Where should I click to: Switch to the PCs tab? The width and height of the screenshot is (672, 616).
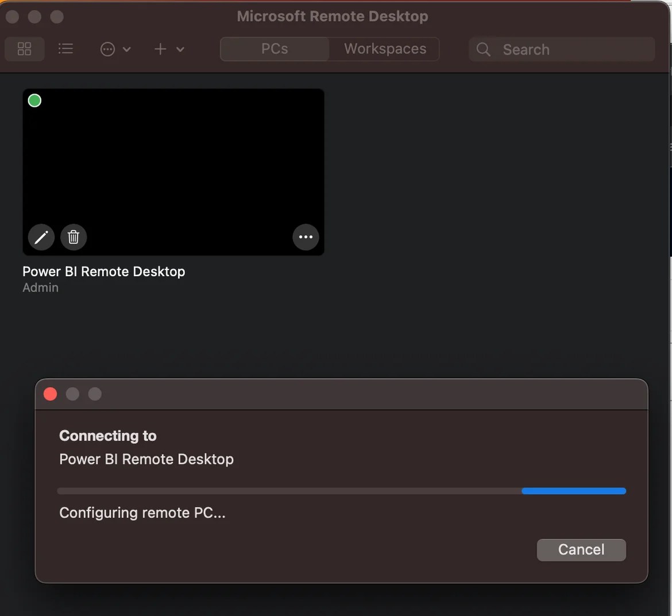tap(274, 49)
